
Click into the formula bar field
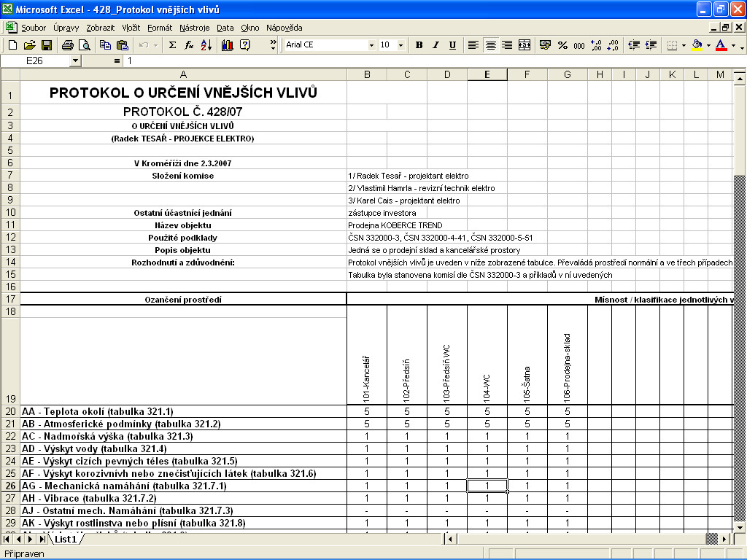coord(433,61)
